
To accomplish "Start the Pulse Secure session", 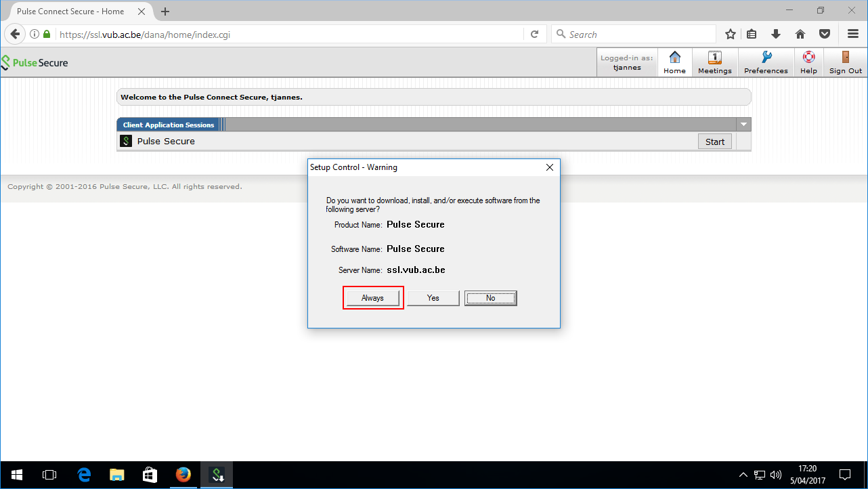I will coord(715,142).
